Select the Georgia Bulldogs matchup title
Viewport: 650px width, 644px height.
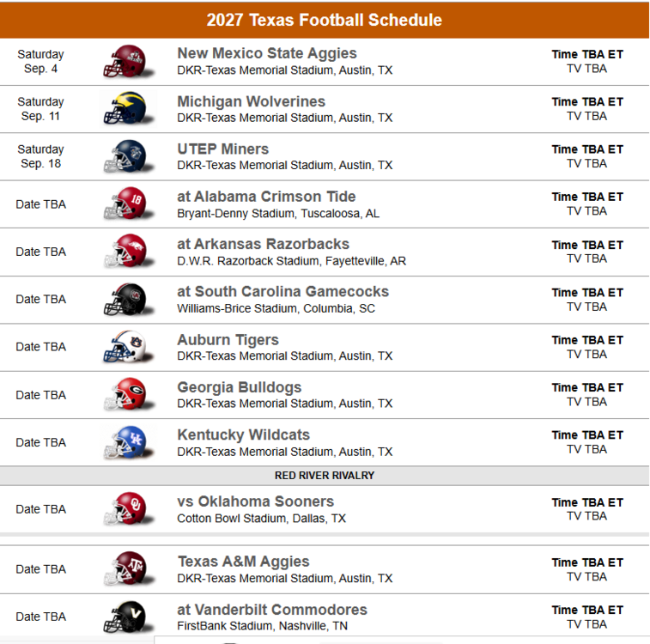point(239,387)
